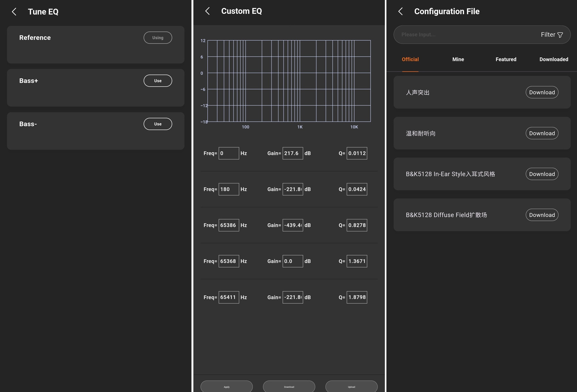Edit the Q field showing 1.8798
Image resolution: width=577 pixels, height=392 pixels.
click(357, 297)
